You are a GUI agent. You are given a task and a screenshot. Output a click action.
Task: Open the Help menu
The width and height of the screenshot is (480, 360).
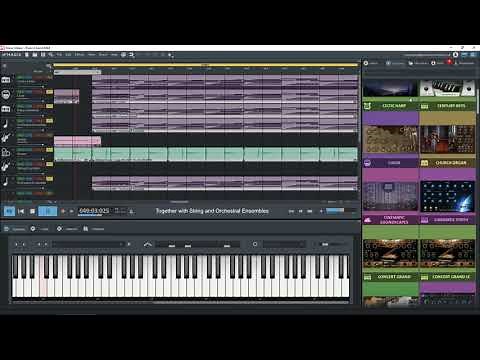[114, 55]
